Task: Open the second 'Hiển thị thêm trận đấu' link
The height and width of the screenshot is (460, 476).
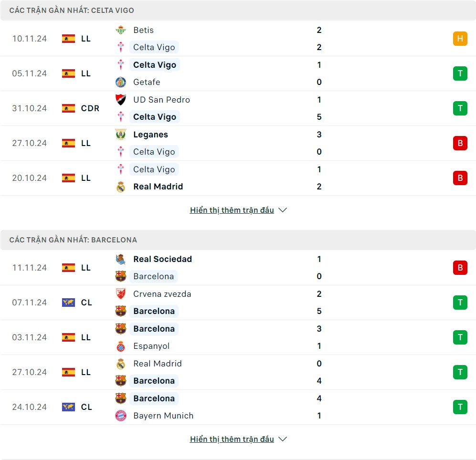Action: coord(232,439)
